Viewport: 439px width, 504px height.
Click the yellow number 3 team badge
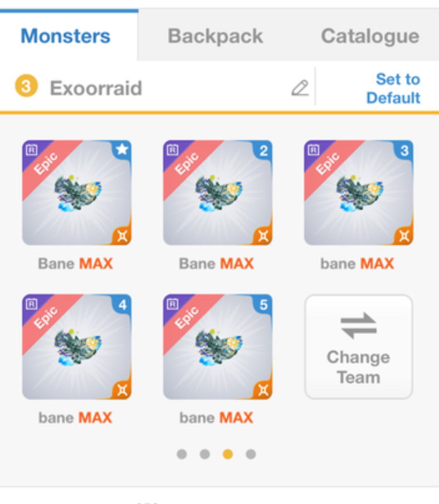[26, 86]
